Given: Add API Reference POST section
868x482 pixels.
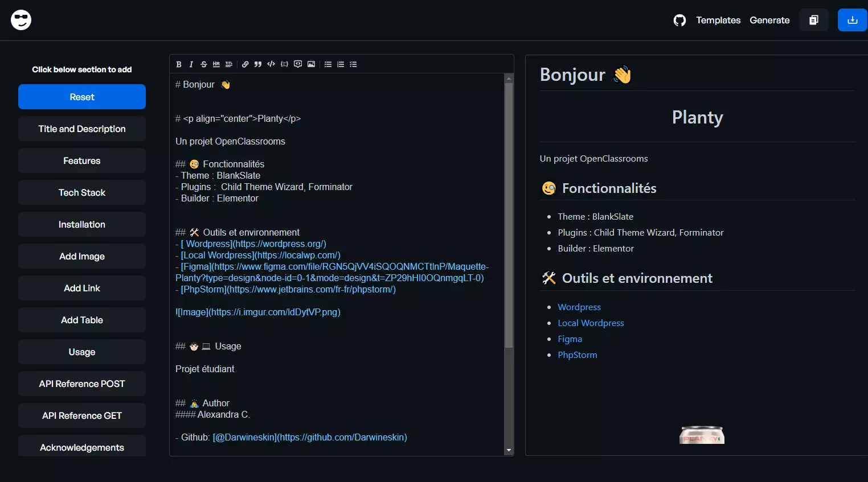Looking at the screenshot, I should (82, 384).
